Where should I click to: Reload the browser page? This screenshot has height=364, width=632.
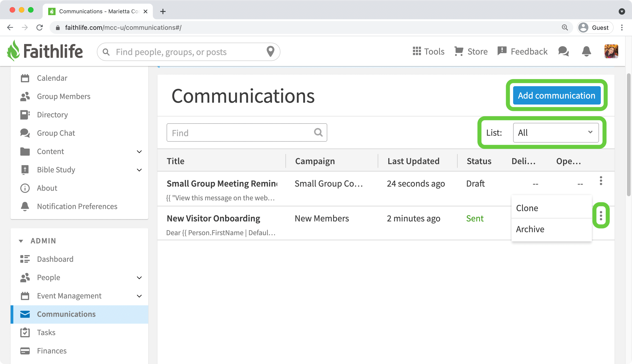coord(39,28)
